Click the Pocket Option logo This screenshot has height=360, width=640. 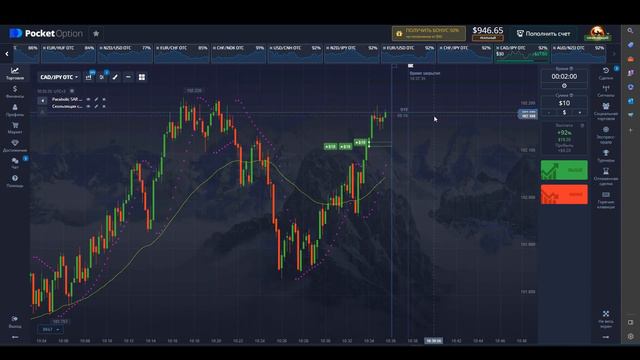[46, 33]
